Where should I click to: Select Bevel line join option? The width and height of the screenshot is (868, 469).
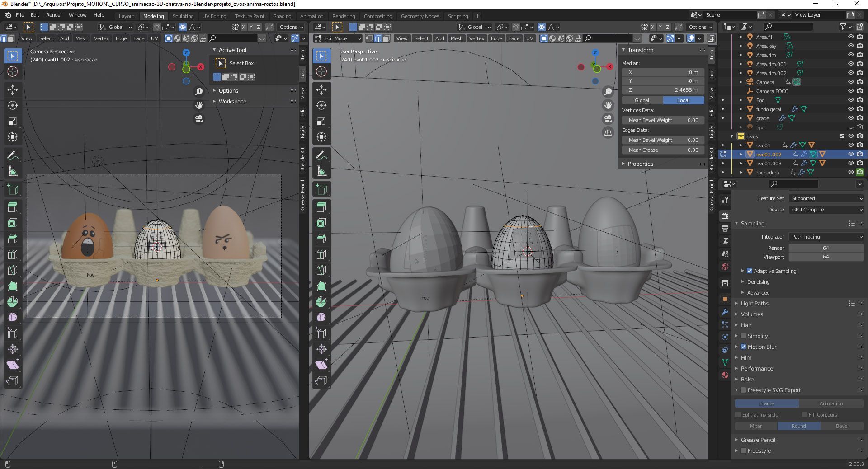point(842,426)
